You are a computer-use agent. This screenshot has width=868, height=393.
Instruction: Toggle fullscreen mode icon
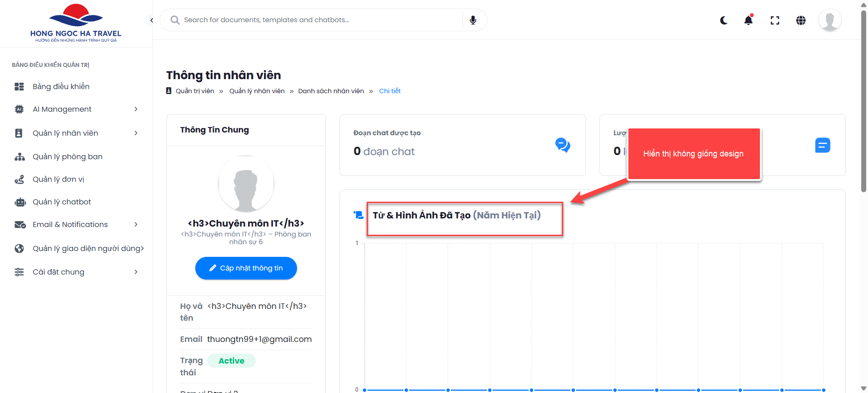coord(775,20)
